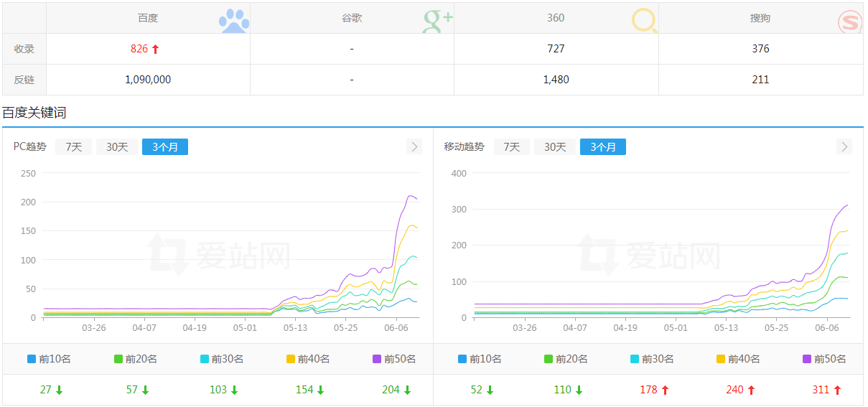The height and width of the screenshot is (407, 868).
Task: Toggle PC 前40名 legend series
Action: (x=308, y=359)
